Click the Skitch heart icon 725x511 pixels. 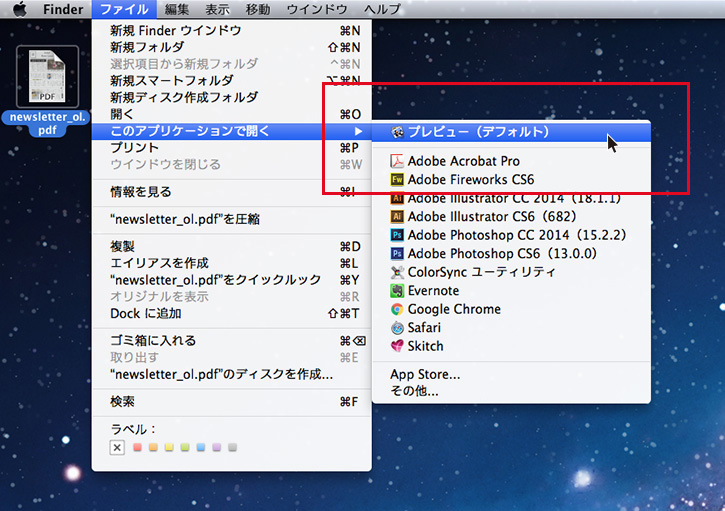point(397,346)
